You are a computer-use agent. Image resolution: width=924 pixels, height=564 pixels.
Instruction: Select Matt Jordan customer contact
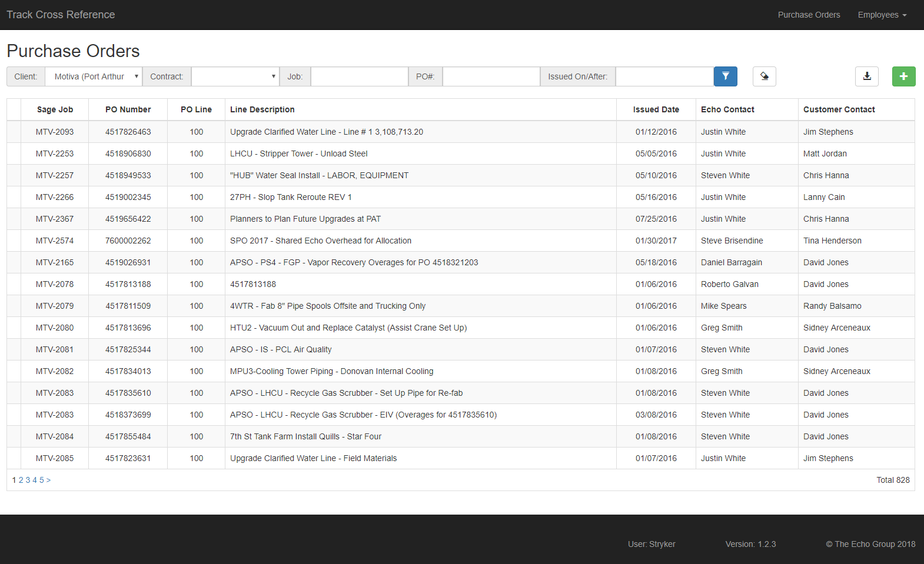coord(825,153)
